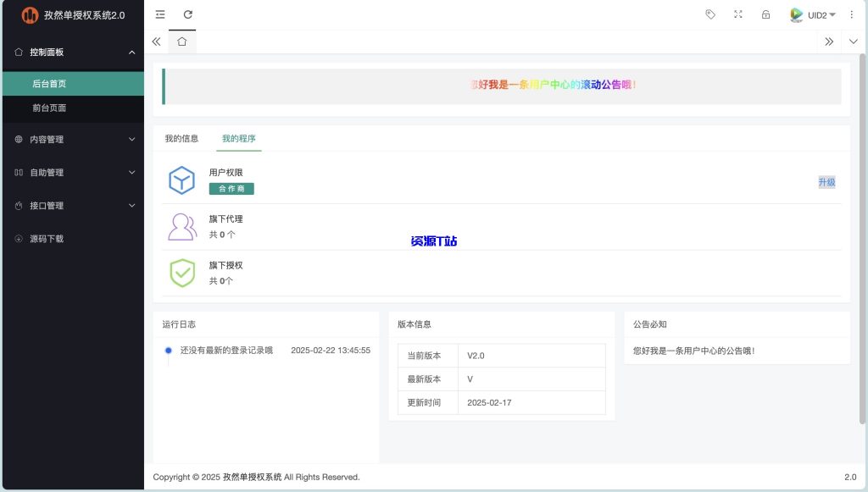
Task: Select the 接口管理 clock icon
Action: pyautogui.click(x=19, y=205)
